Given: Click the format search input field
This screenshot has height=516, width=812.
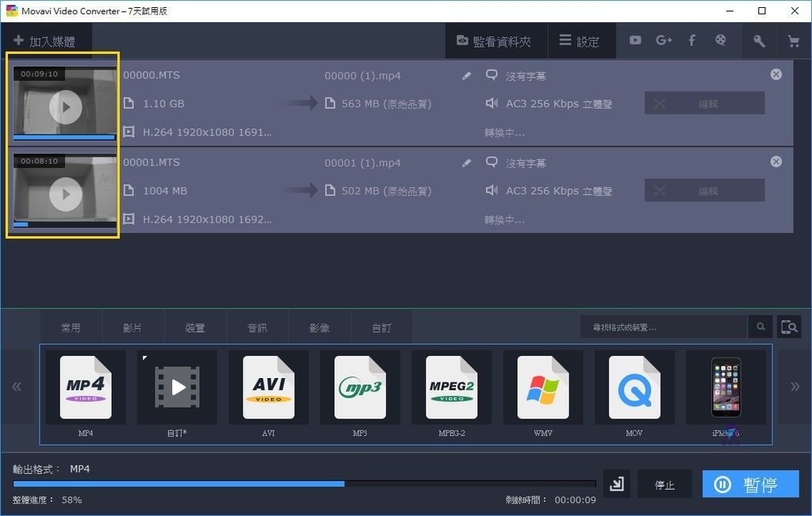Looking at the screenshot, I should coord(664,327).
